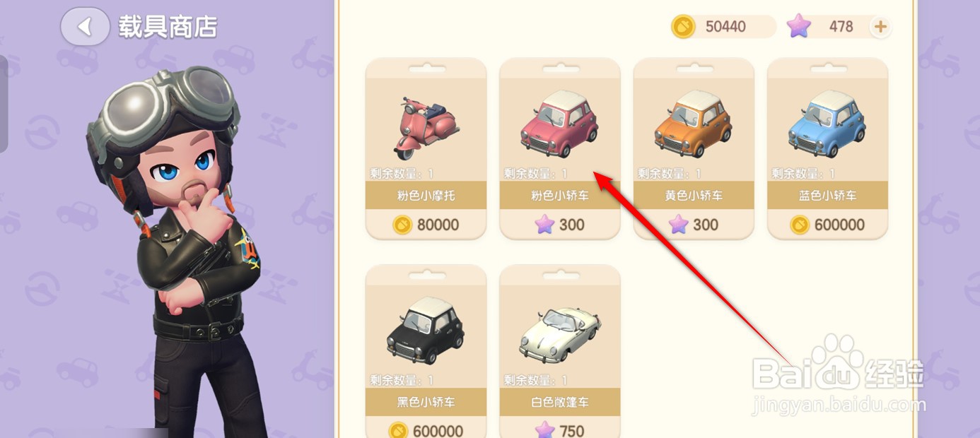Viewport: 980px width, 438px height.
Task: Tap the 粉色小摩托 name label
Action: pos(426,195)
